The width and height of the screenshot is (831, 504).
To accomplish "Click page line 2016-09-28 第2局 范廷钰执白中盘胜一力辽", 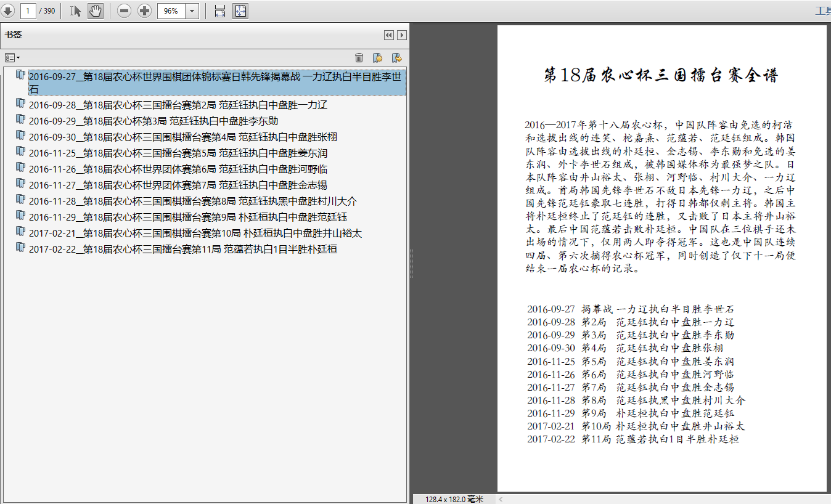I will tap(631, 322).
